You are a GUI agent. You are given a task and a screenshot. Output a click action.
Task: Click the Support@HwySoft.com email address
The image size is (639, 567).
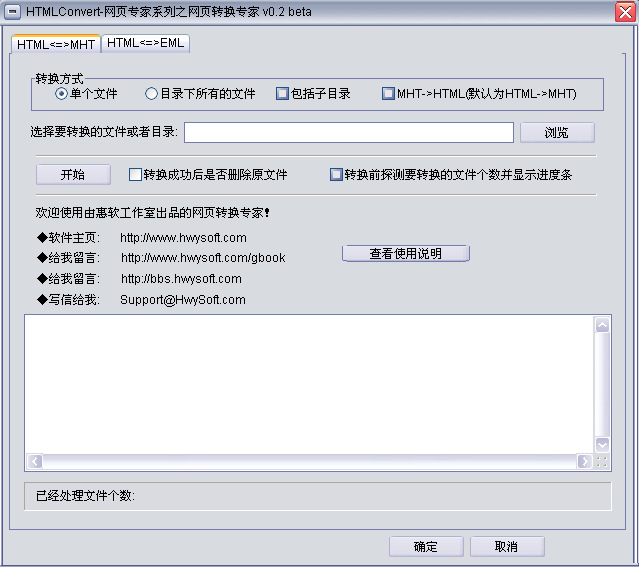point(183,300)
